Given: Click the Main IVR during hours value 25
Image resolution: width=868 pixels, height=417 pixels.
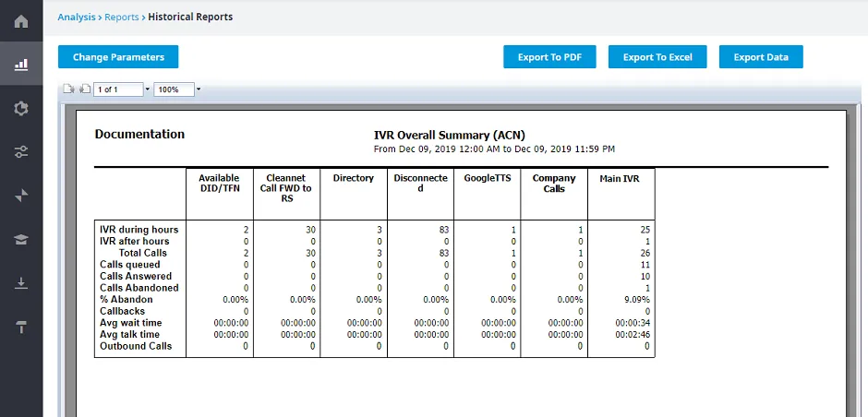Looking at the screenshot, I should click(x=645, y=230).
